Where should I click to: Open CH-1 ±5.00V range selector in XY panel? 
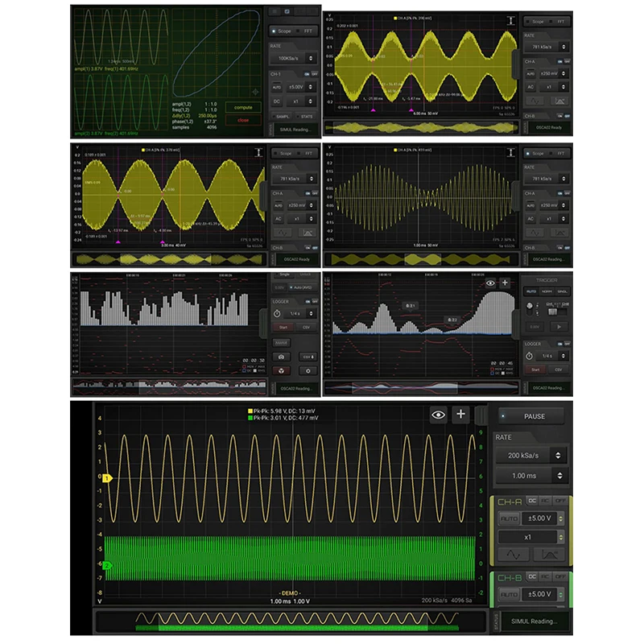coord(300,87)
